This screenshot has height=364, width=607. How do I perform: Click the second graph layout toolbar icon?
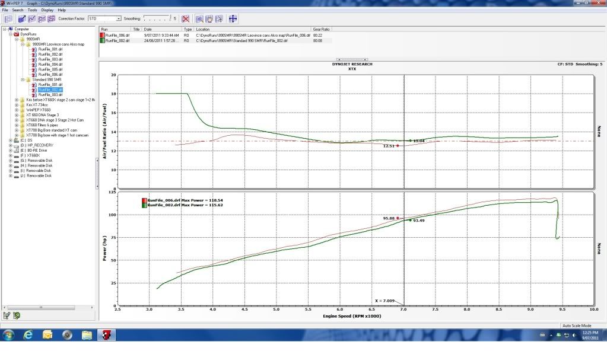point(31,18)
